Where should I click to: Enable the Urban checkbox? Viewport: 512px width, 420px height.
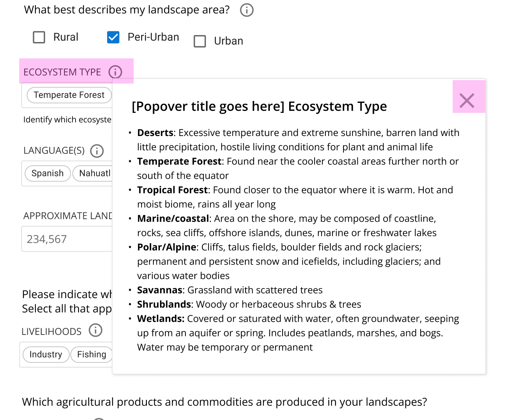click(200, 41)
